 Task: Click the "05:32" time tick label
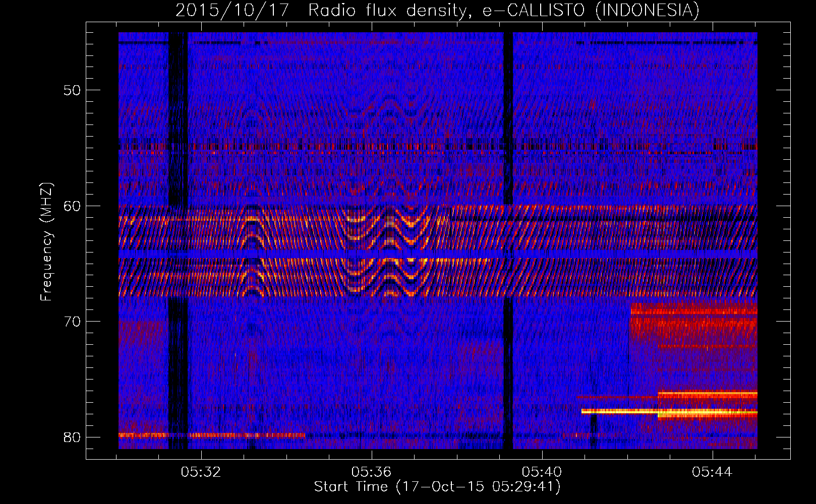(x=201, y=472)
